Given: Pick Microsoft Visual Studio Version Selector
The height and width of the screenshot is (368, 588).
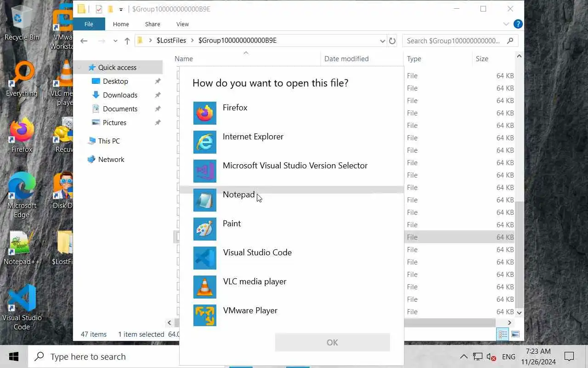Looking at the screenshot, I should tap(291, 171).
